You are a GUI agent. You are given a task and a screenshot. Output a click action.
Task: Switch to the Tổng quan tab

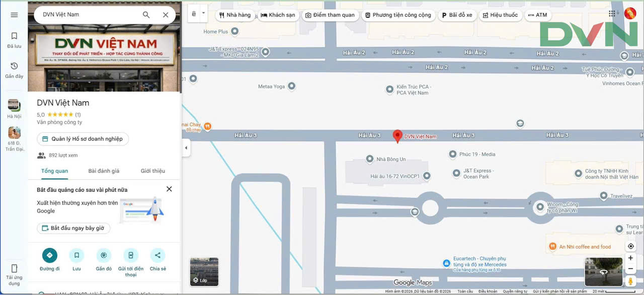(54, 171)
